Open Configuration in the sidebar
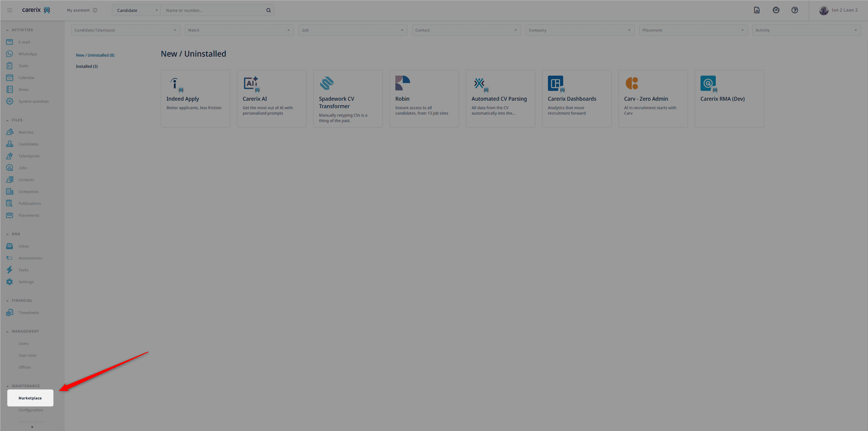The width and height of the screenshot is (868, 431). pos(31,410)
